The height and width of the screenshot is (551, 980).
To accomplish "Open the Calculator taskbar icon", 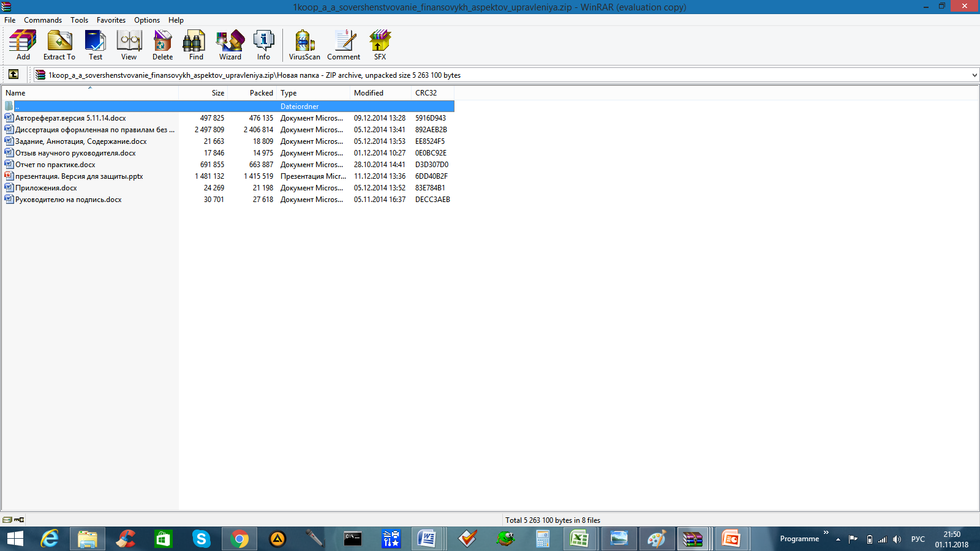I will [542, 539].
